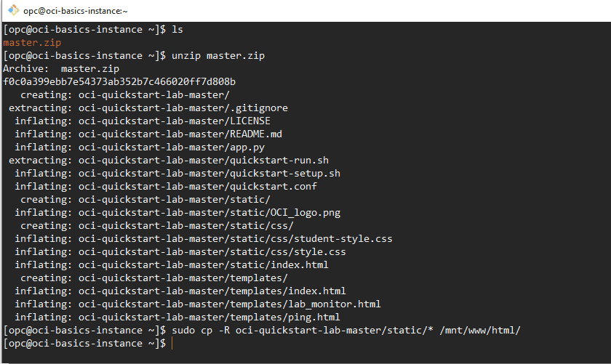611x364 pixels.
Task: Click the ping.html file path
Action: [x=209, y=318]
